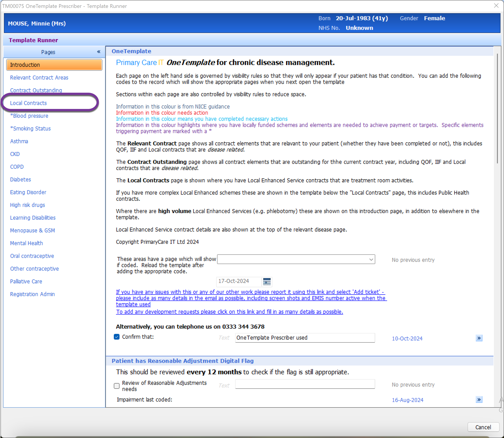Screen dimensions: 504x438
Task: Follow the development requests link
Action: (x=230, y=312)
